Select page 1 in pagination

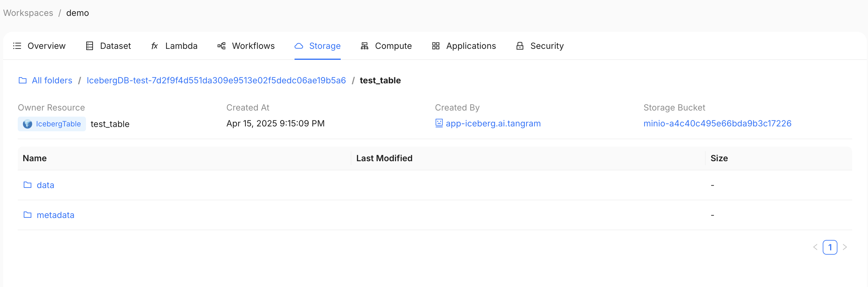tap(830, 247)
